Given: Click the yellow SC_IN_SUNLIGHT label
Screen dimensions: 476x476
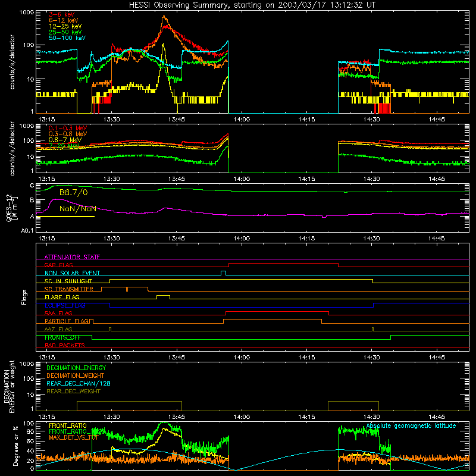Looking at the screenshot, I should click(x=68, y=281).
